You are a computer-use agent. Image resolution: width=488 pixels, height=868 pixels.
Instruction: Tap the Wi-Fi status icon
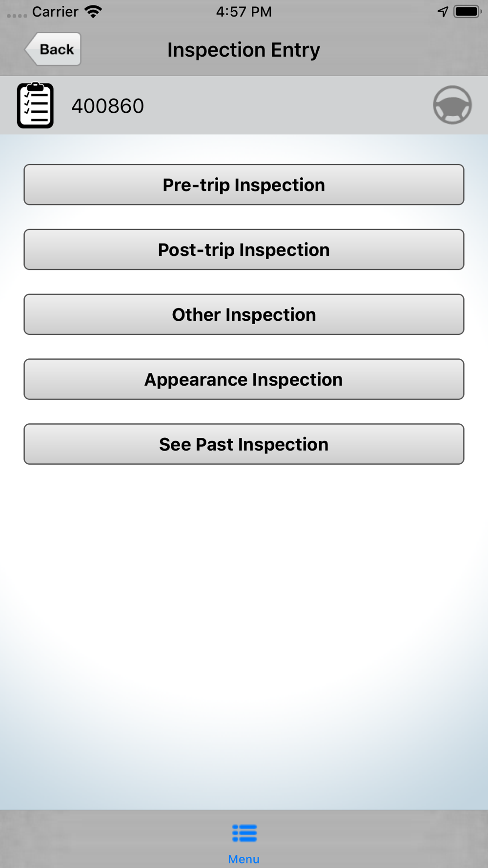tap(93, 11)
